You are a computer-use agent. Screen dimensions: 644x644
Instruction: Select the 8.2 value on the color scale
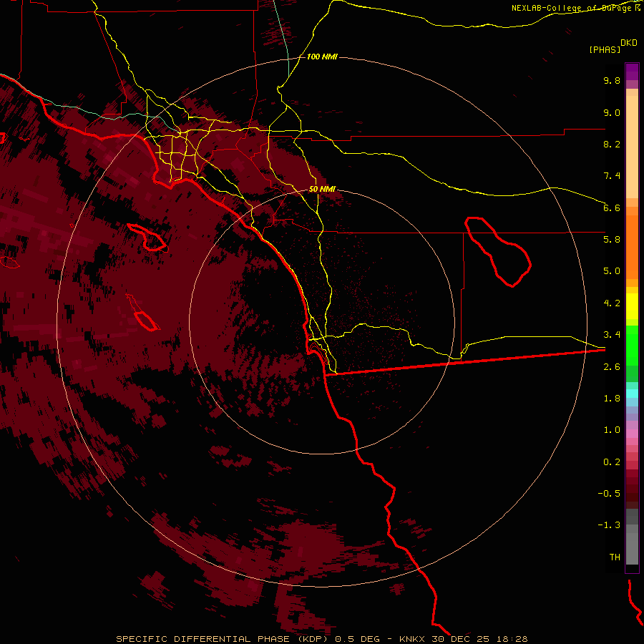(x=612, y=144)
